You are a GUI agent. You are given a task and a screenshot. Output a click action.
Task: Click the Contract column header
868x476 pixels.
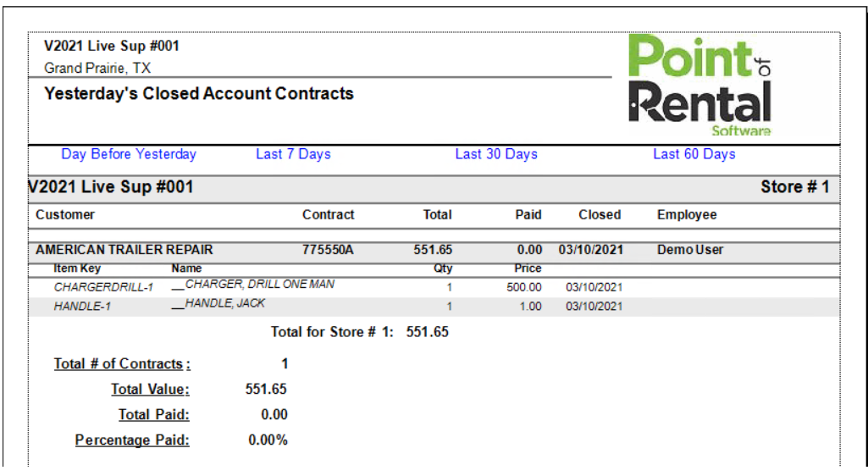click(x=328, y=215)
